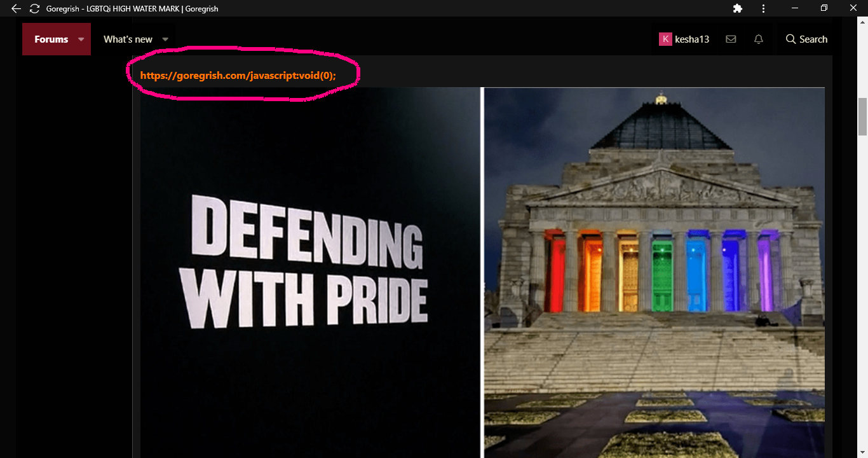
Task: Go to the Forums tab
Action: (x=51, y=39)
